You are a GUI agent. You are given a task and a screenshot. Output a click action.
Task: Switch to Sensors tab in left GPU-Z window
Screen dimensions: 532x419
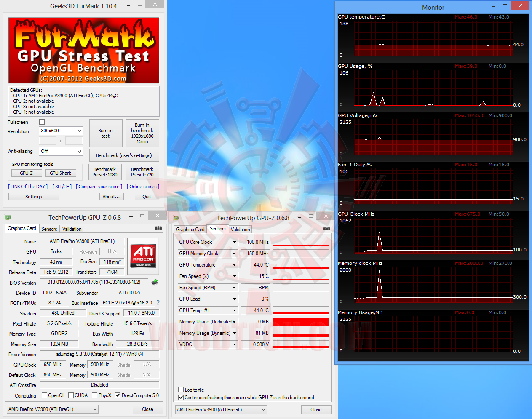point(49,229)
